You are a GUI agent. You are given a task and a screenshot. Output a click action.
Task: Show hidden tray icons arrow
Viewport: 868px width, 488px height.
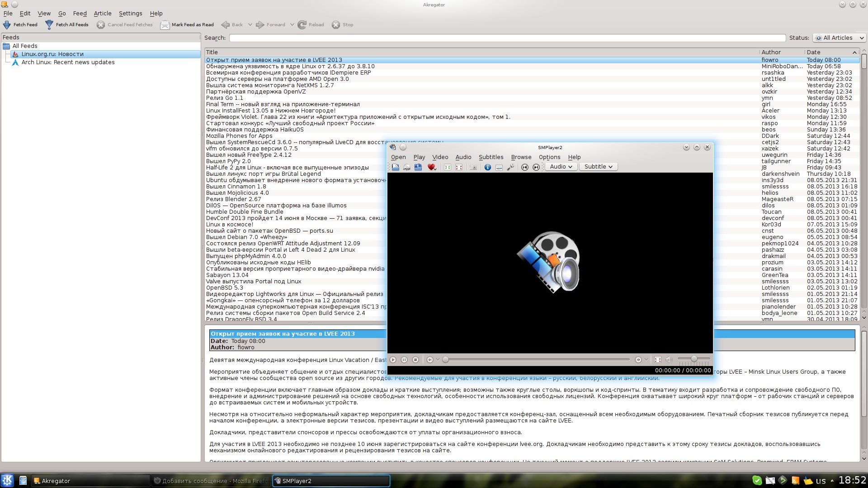coord(832,480)
